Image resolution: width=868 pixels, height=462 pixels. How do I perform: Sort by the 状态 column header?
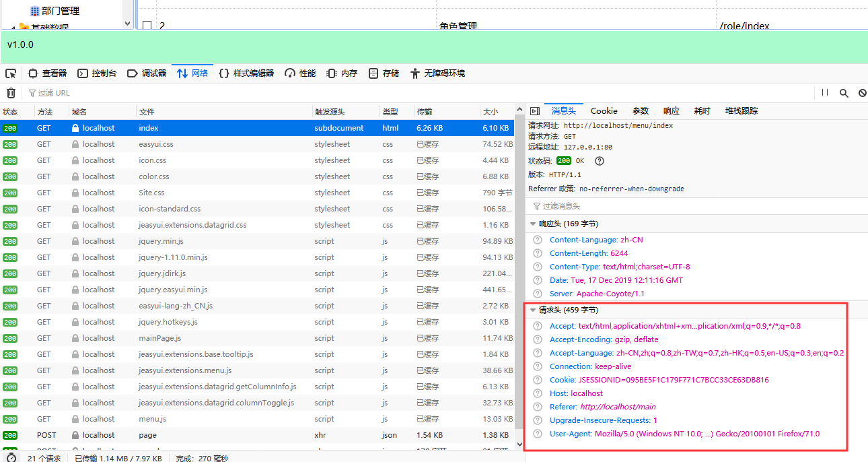coord(17,112)
